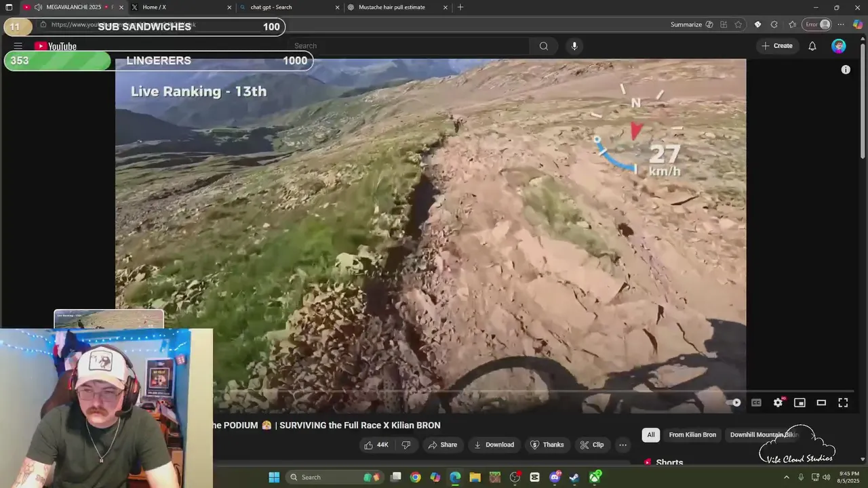Open CapCut from the taskbar
868x488 pixels.
coord(535,477)
